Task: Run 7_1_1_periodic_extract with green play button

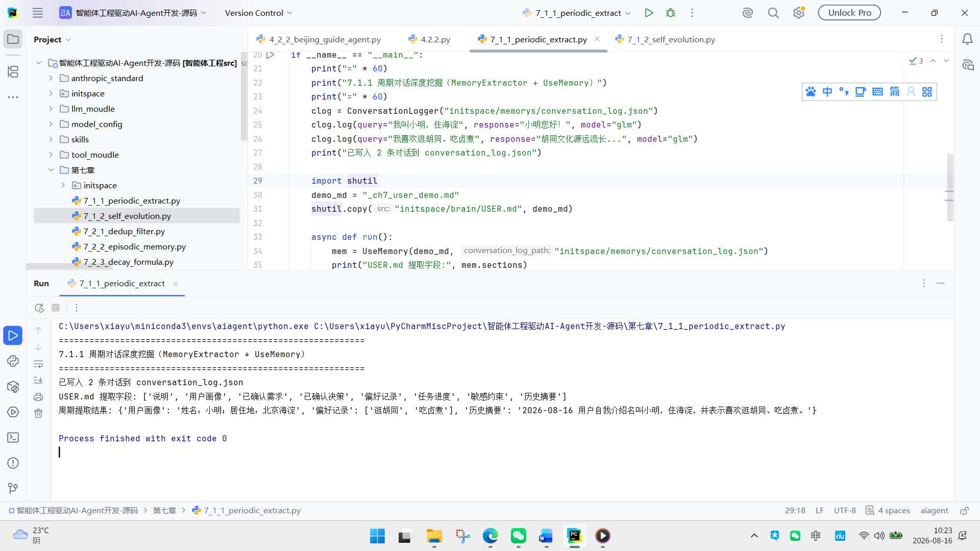Action: 649,13
